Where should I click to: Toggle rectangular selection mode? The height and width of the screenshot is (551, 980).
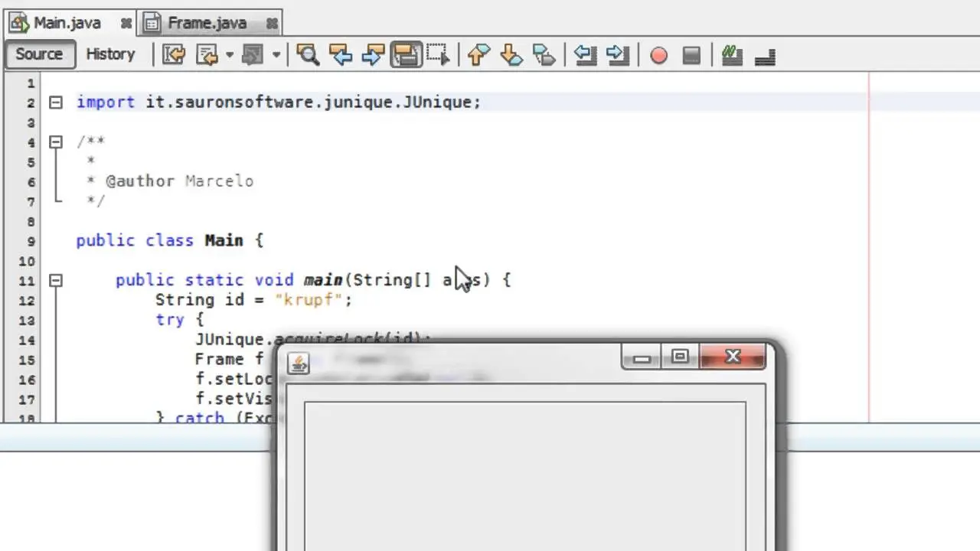[x=438, y=55]
